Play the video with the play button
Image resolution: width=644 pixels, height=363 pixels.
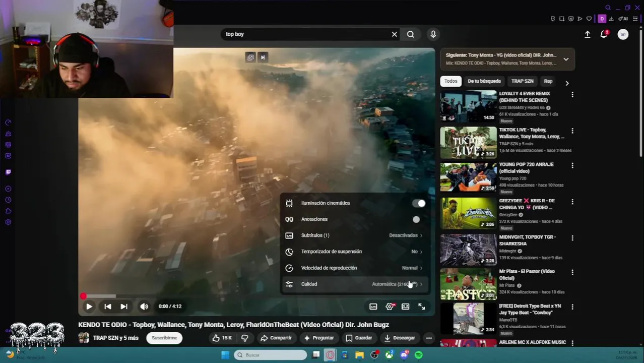[89, 306]
